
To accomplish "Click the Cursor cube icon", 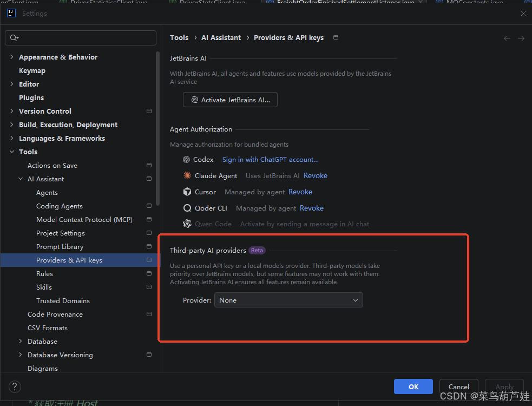I will click(x=187, y=192).
